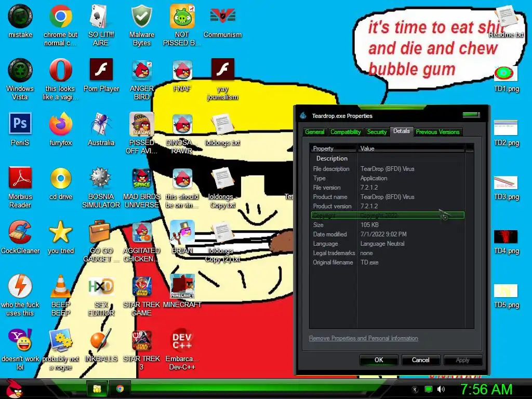Switch to the Compatibility tab
This screenshot has width=532, height=399.
[x=345, y=132]
